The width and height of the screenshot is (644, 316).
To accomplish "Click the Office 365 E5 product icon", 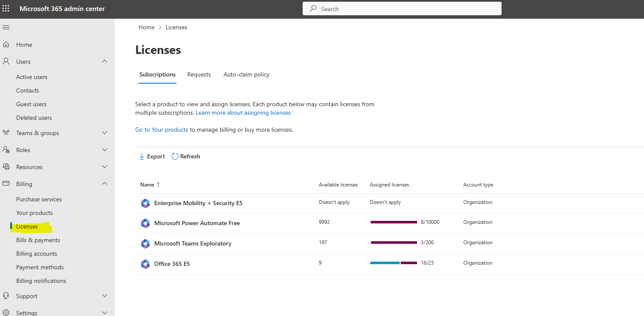I will coord(145,264).
